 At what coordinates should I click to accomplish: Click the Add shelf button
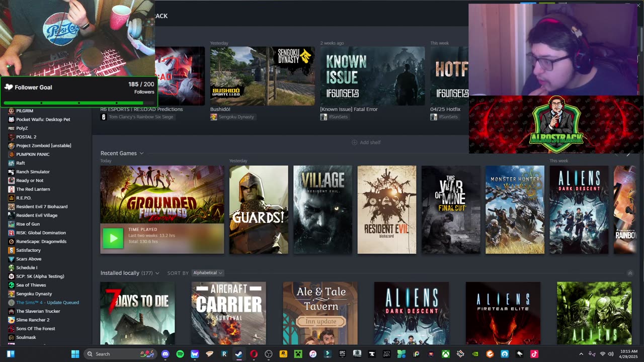(366, 142)
